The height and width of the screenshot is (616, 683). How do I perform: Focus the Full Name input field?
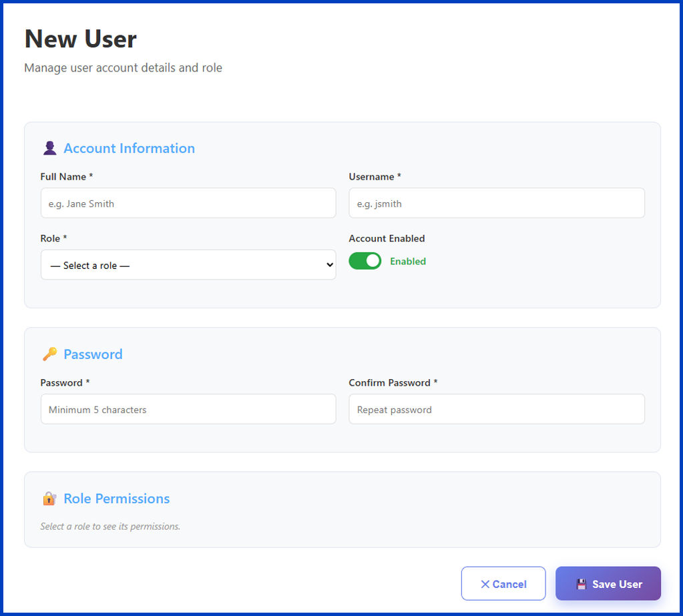[188, 203]
